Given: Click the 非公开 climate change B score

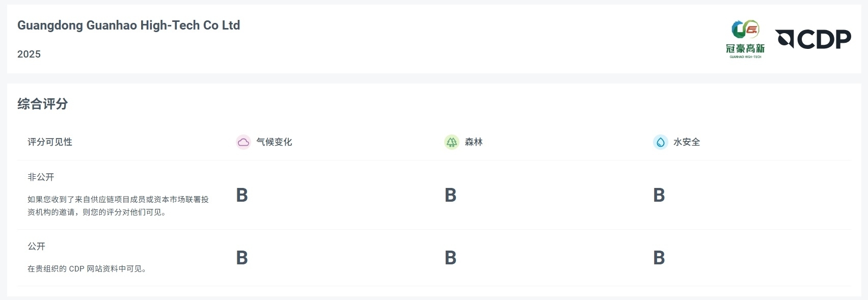Looking at the screenshot, I should [242, 195].
